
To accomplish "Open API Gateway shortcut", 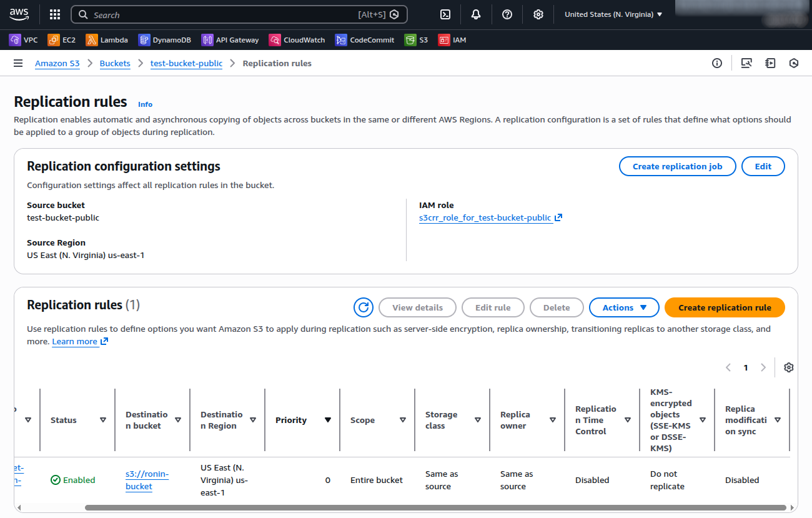I will point(230,40).
